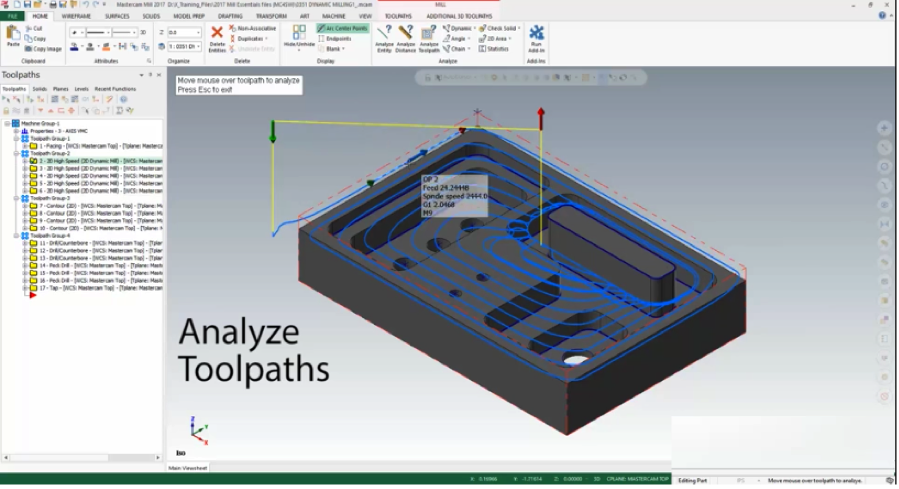The image size is (899, 489).
Task: Toggle the 3D mode in the status bar
Action: [596, 479]
